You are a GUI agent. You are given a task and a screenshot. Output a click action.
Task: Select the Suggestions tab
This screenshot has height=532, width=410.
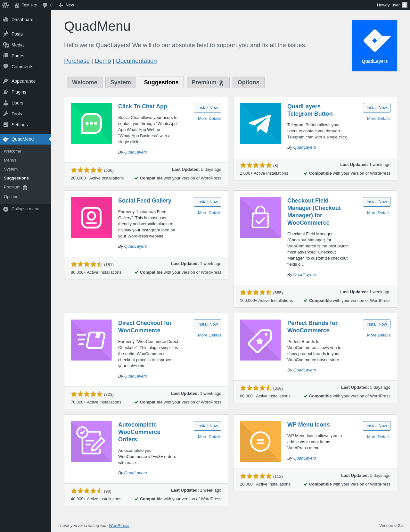(161, 82)
